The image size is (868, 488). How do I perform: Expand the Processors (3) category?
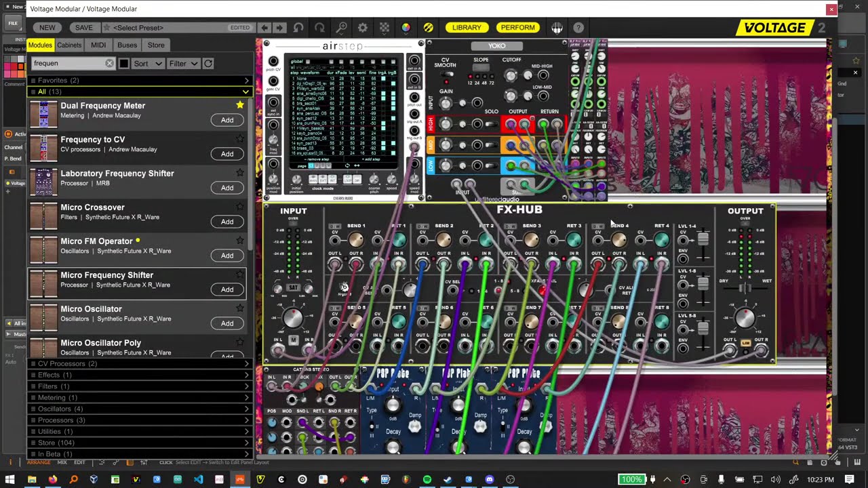(x=140, y=420)
